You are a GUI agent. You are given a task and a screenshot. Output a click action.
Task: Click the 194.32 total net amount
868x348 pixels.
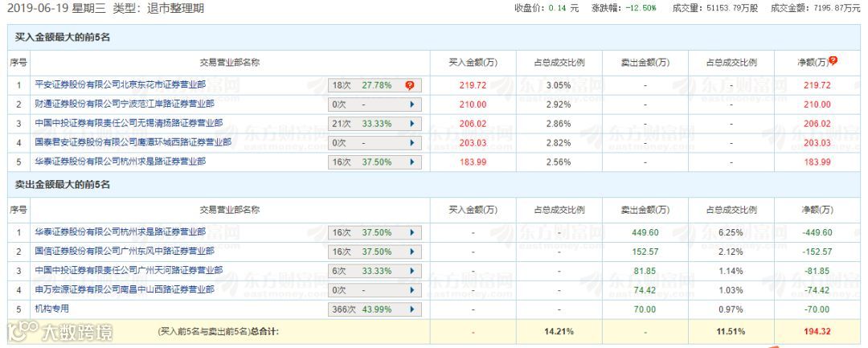point(817,331)
